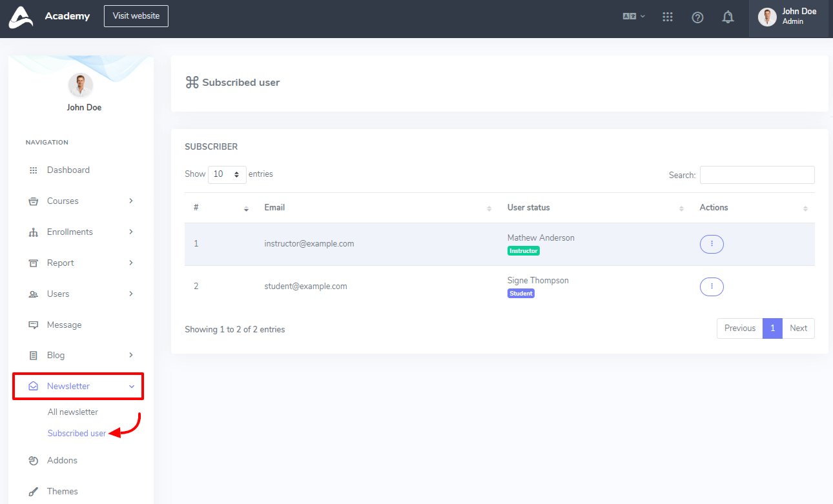This screenshot has width=833, height=504.
Task: Click the Addons sidebar icon
Action: point(34,461)
